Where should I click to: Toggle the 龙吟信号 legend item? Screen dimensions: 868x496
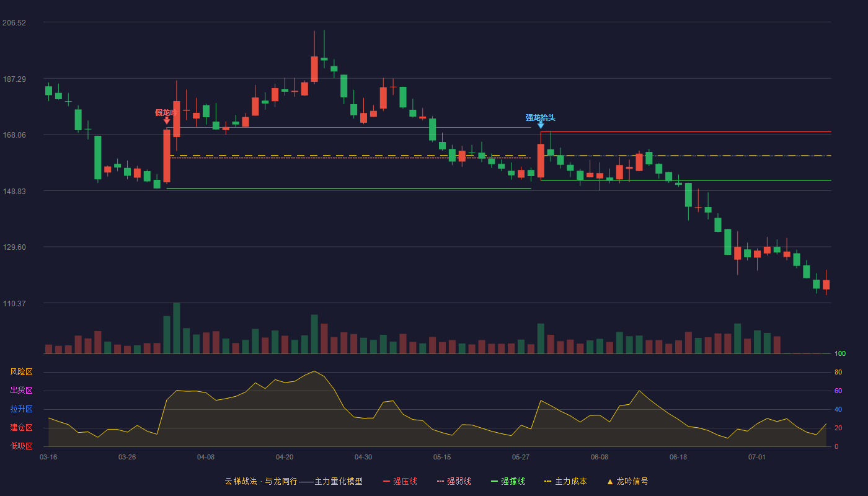click(627, 481)
